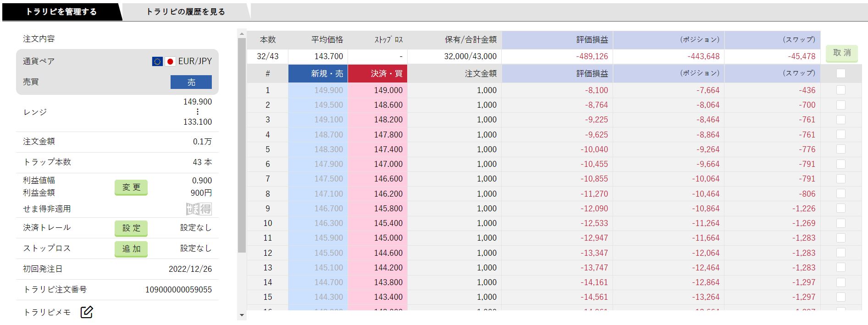Select the 149.000 settlement buy price cell
This screenshot has height=325, width=868.
pos(377,90)
